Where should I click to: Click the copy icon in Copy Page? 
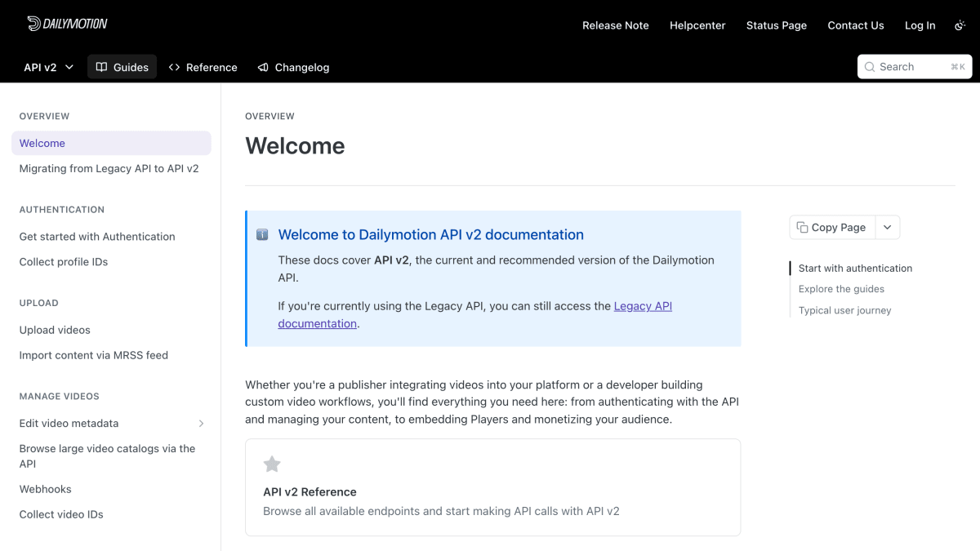(x=802, y=228)
